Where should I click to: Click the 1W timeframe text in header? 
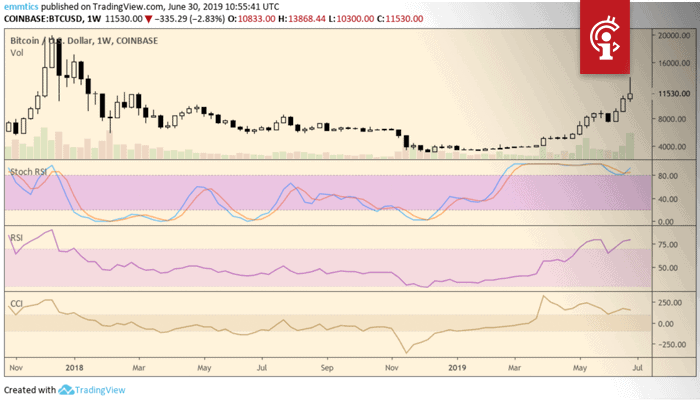94,19
